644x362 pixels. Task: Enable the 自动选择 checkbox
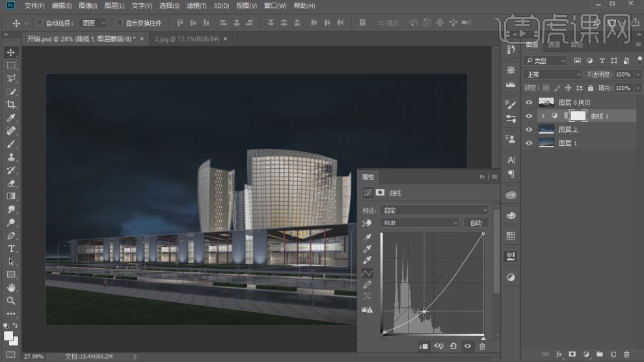coord(40,23)
